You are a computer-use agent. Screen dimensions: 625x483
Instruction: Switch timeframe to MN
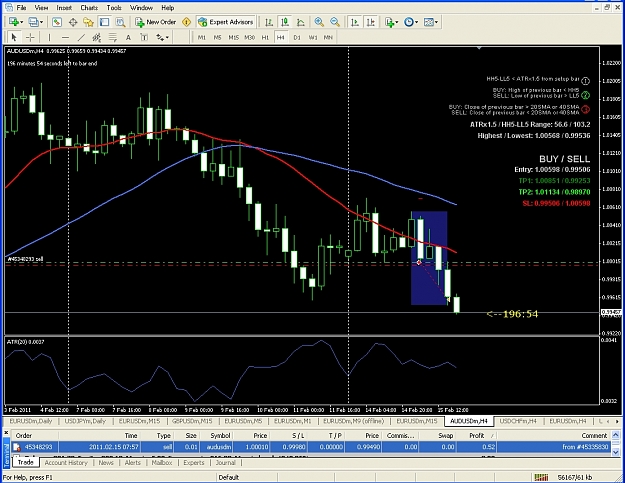[328, 37]
